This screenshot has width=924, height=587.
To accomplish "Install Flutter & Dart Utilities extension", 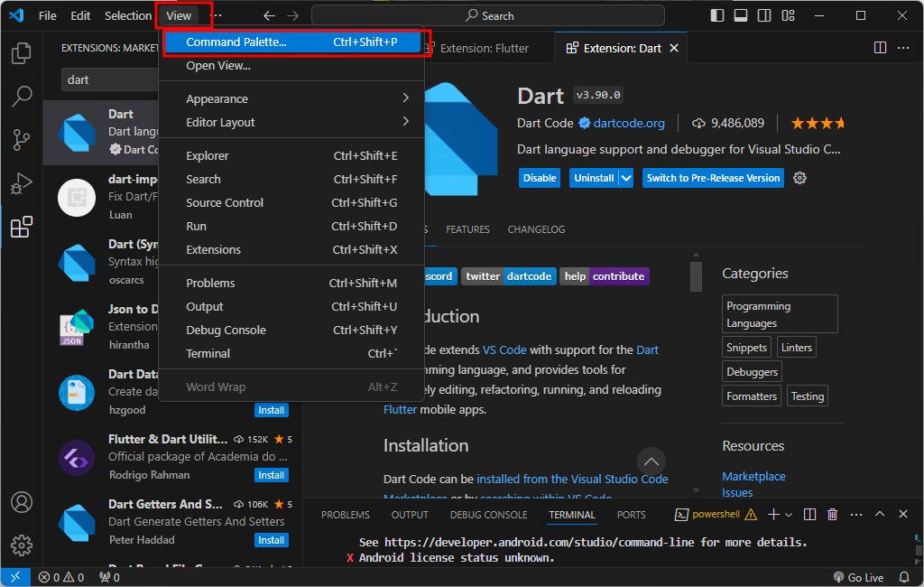I will (x=271, y=475).
